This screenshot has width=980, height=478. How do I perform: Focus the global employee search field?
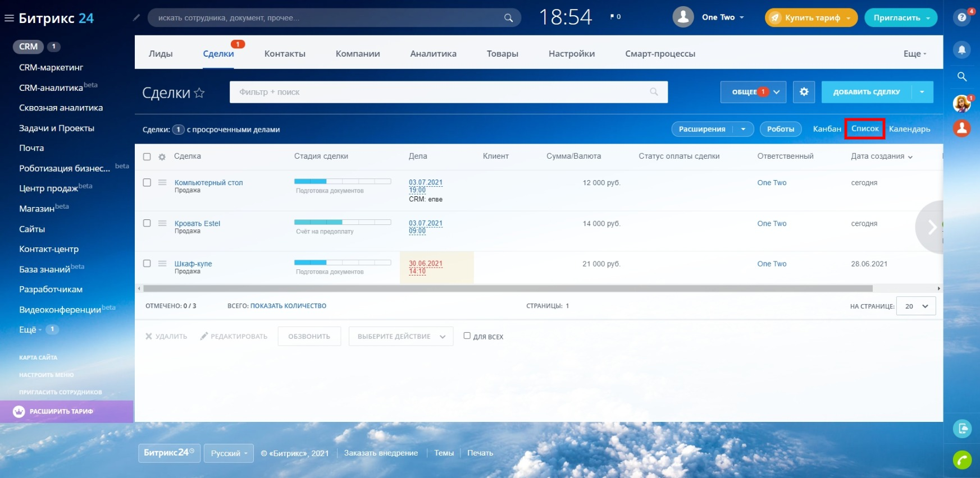click(x=334, y=18)
